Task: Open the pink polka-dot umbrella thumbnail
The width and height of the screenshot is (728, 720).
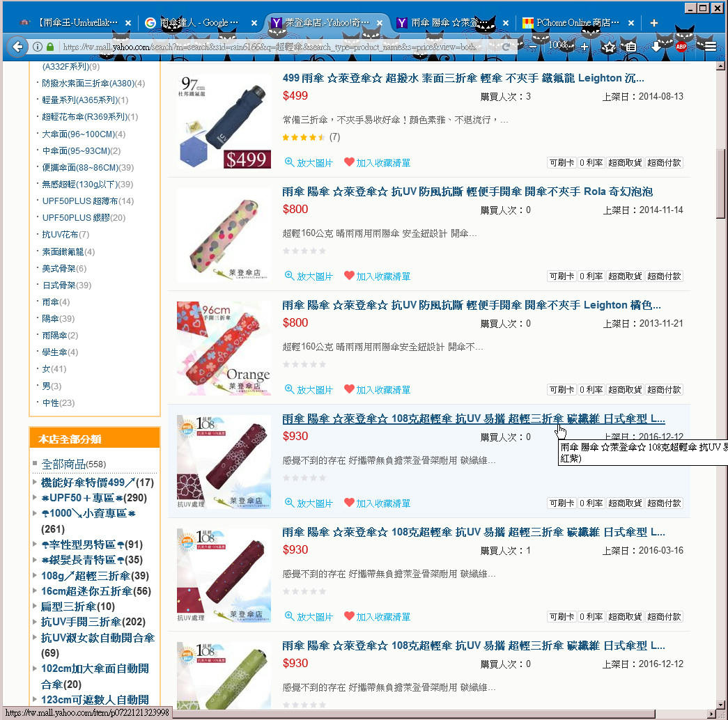Action: point(224,235)
